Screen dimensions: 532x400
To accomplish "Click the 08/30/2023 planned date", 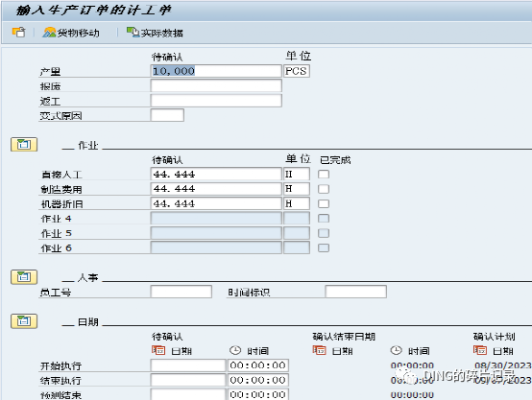I will tap(503, 365).
